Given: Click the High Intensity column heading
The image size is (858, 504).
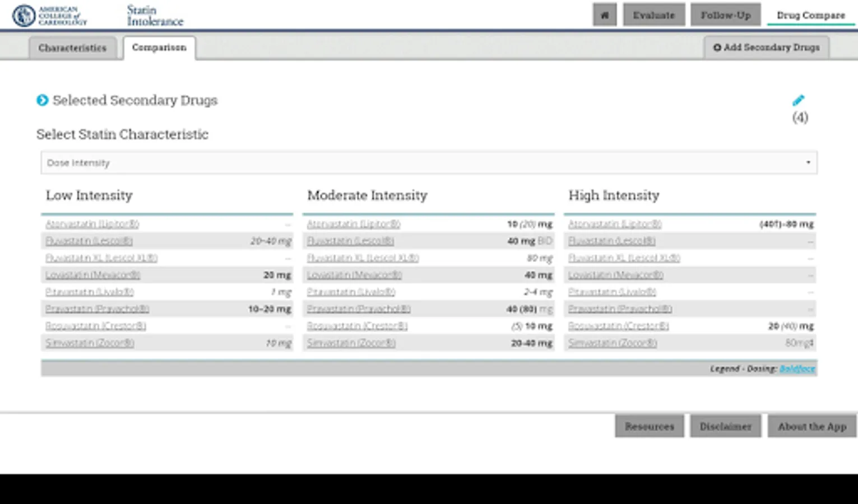Looking at the screenshot, I should (x=614, y=195).
